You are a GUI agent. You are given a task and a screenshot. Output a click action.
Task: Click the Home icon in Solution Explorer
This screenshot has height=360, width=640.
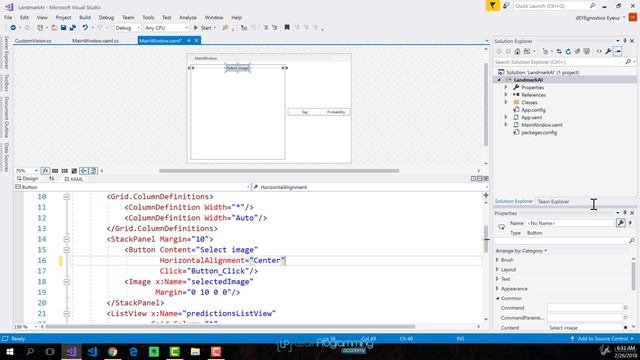coord(517,51)
